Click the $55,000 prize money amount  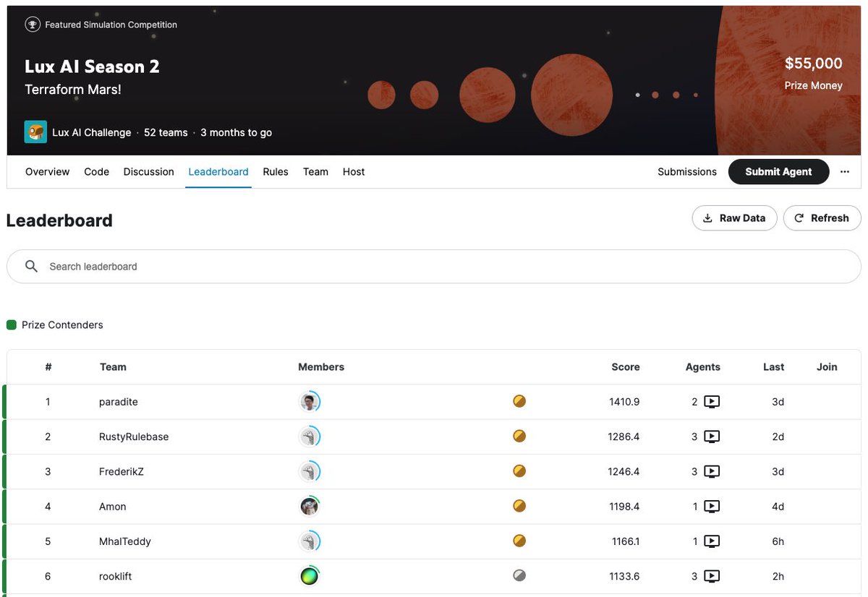click(x=814, y=64)
